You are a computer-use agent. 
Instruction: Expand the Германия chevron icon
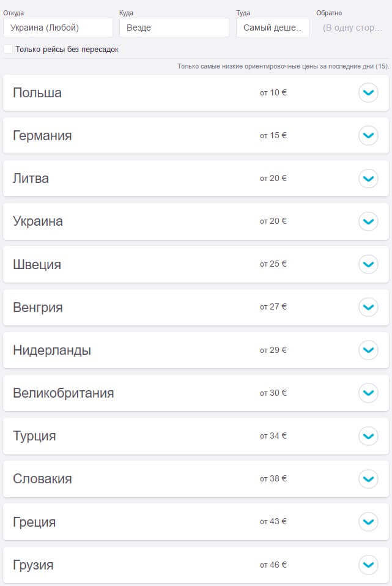coord(368,135)
